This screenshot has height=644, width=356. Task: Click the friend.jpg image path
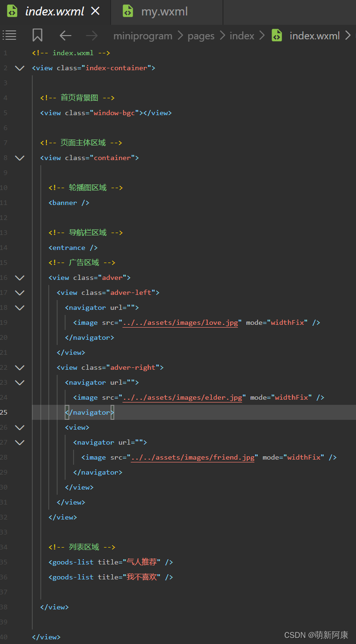(x=193, y=457)
